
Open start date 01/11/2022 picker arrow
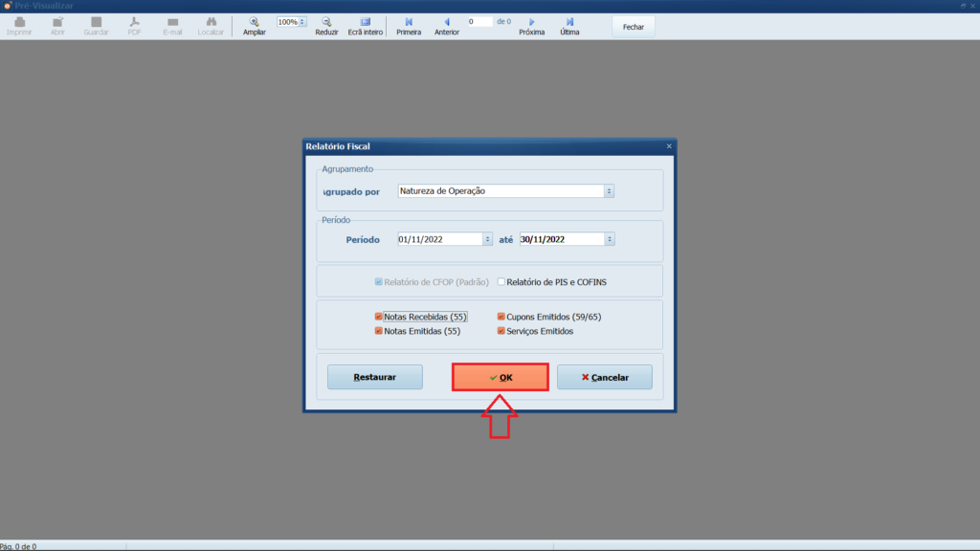pyautogui.click(x=487, y=239)
